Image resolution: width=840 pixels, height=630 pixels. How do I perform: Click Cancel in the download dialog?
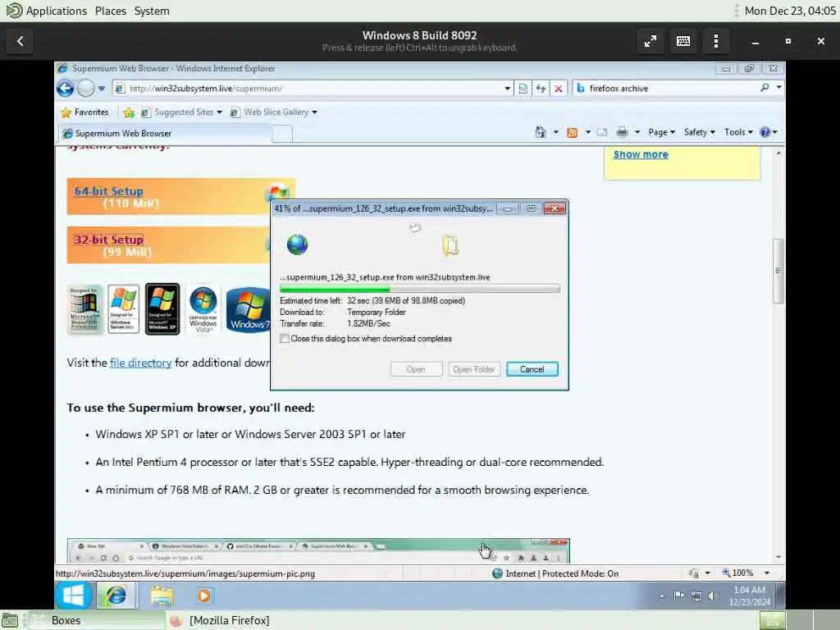(x=532, y=369)
